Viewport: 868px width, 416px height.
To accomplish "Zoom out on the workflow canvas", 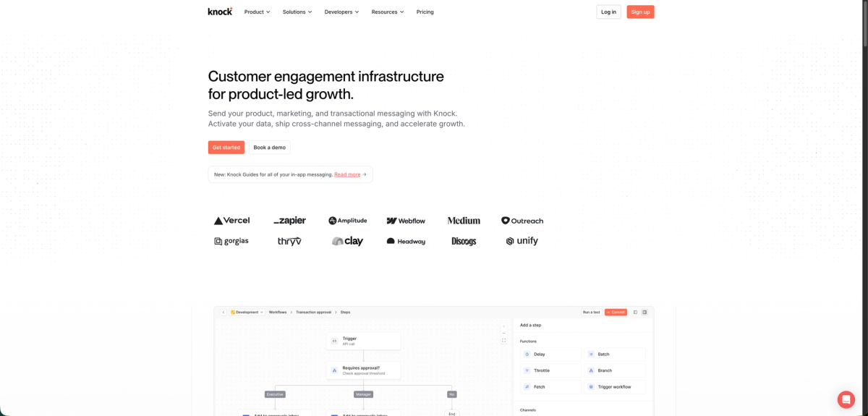I will [x=503, y=334].
